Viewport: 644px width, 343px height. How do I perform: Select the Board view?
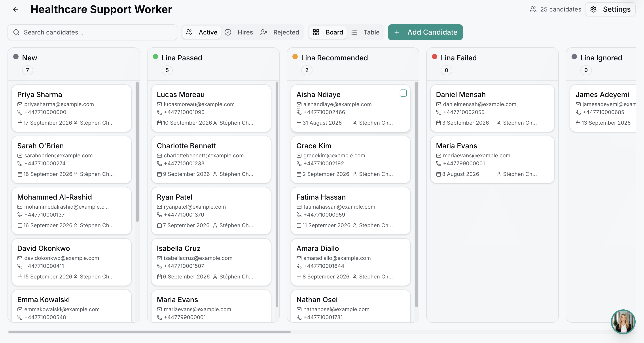[x=328, y=32]
